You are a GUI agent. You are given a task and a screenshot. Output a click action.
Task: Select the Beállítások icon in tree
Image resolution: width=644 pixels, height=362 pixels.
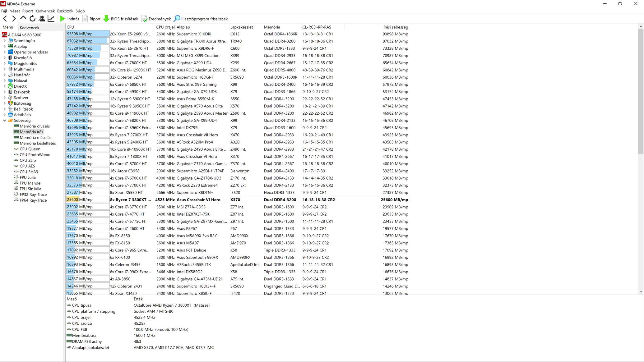[x=11, y=109]
